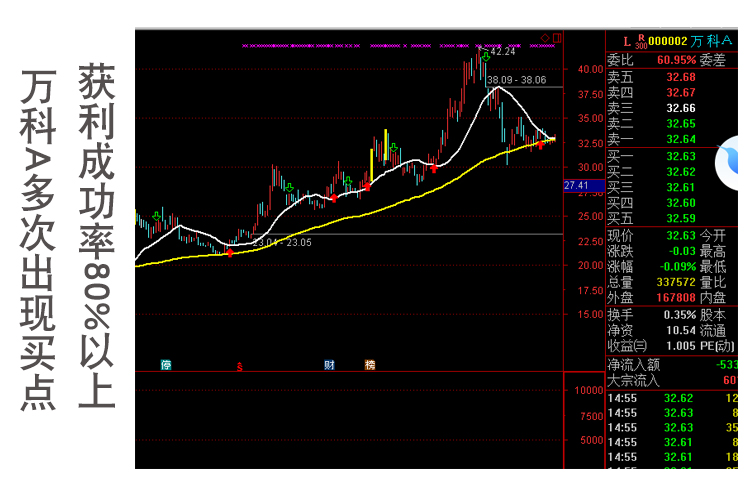Viewport: 750px width, 500px height.
Task: Click the 卖三 ask price 32.66
Action: coord(681,108)
